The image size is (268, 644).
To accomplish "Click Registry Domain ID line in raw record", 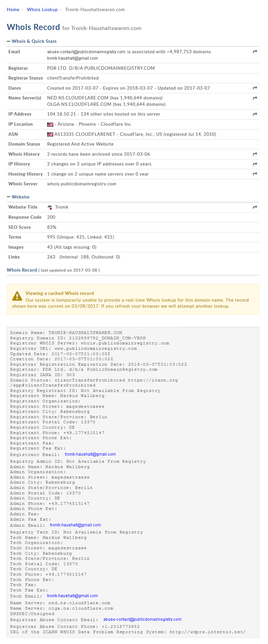I will 78,338.
